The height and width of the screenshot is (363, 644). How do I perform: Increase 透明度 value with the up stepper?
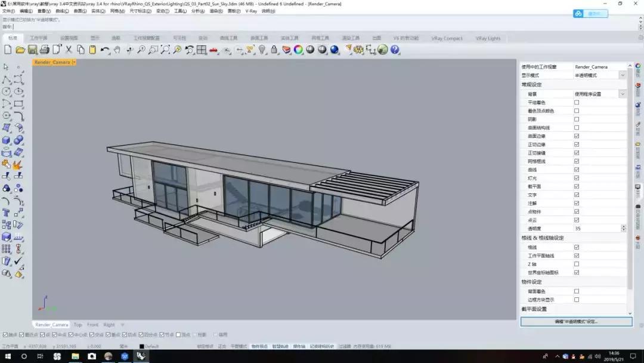click(623, 226)
